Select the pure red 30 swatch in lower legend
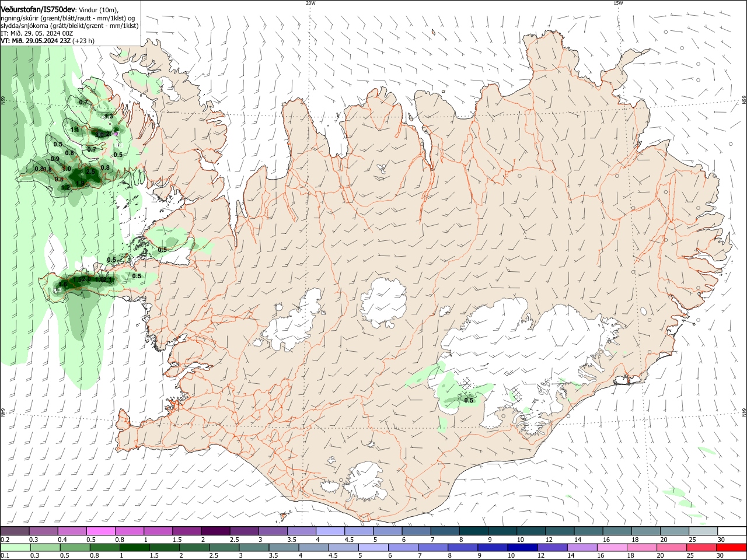The height and width of the screenshot is (560, 747). (731, 547)
